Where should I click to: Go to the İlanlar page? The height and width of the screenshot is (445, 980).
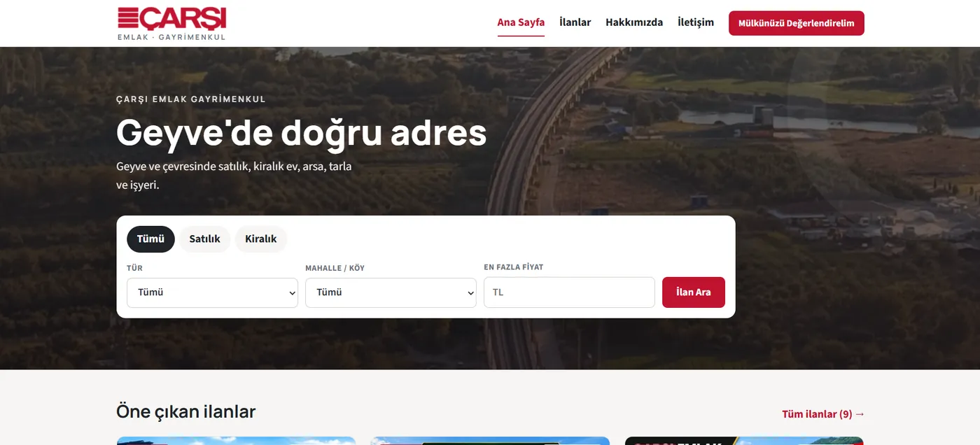[575, 22]
